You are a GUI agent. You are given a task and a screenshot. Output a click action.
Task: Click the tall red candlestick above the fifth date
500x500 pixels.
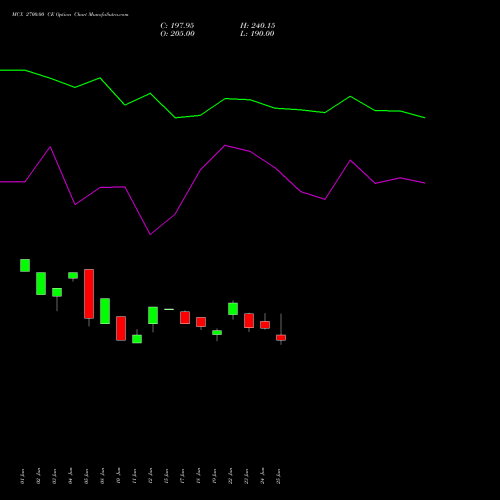click(x=89, y=294)
